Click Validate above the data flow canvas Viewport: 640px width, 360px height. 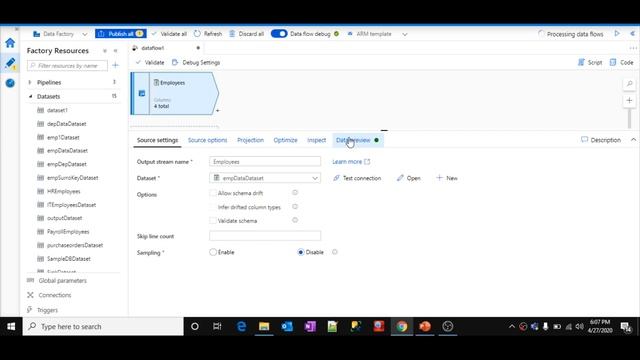150,62
